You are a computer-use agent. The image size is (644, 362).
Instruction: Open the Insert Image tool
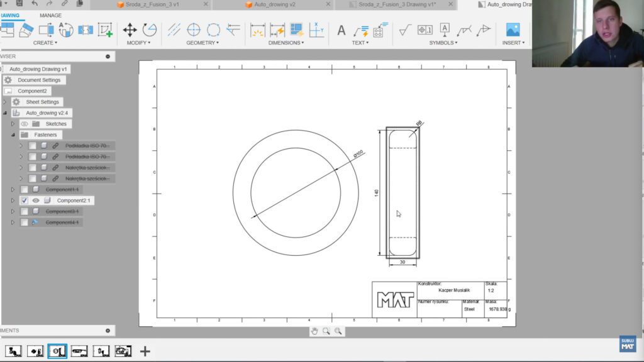pyautogui.click(x=514, y=30)
